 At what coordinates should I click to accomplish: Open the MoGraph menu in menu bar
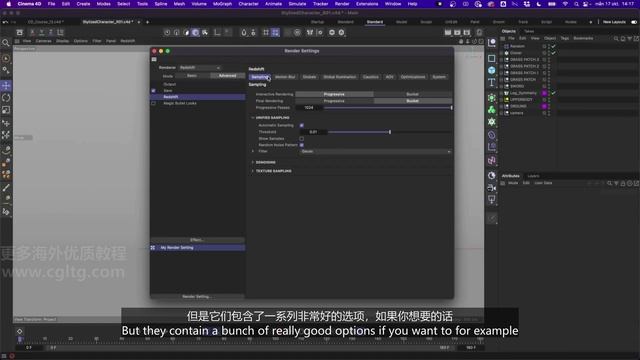coord(222,4)
